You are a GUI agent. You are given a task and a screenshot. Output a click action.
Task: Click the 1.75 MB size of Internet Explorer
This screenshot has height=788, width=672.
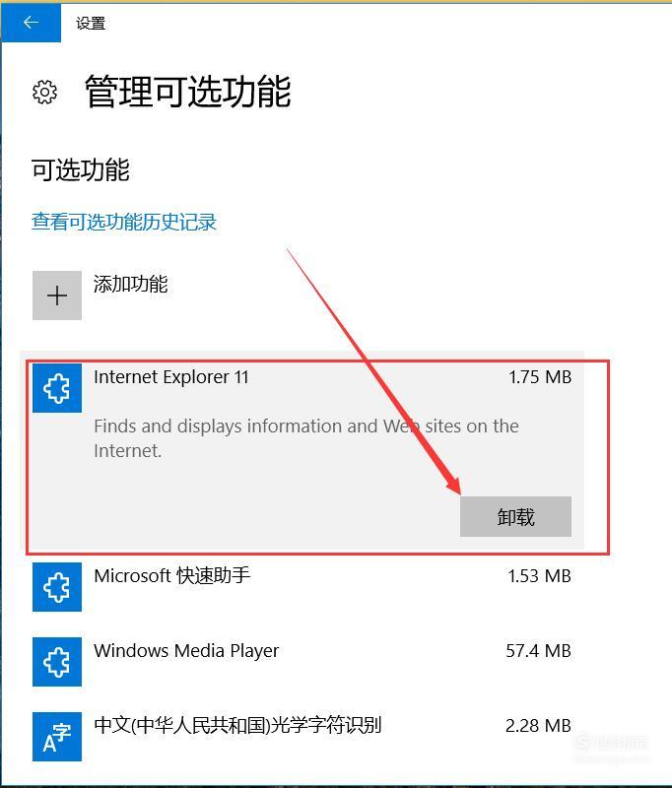coord(540,377)
